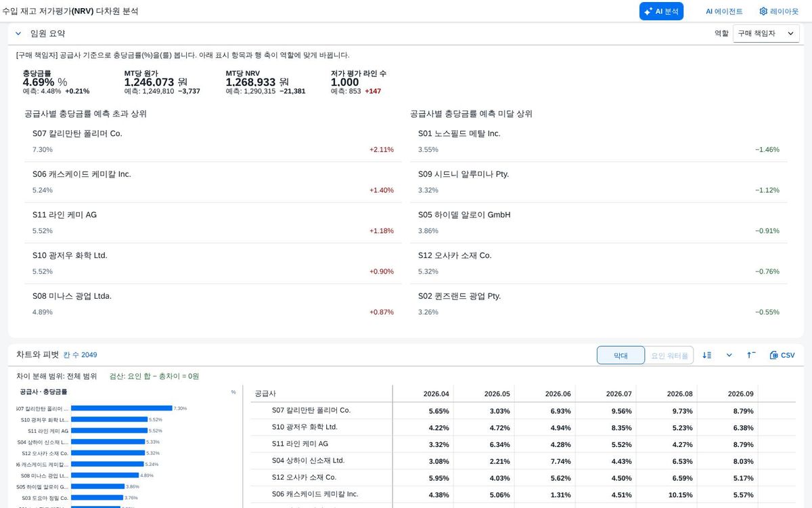Click the +2.11% variance for S07

[382, 150]
